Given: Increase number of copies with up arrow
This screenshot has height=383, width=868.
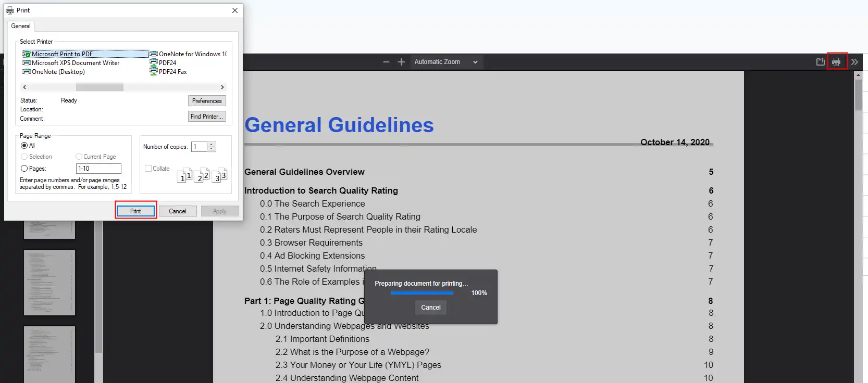Looking at the screenshot, I should (212, 145).
